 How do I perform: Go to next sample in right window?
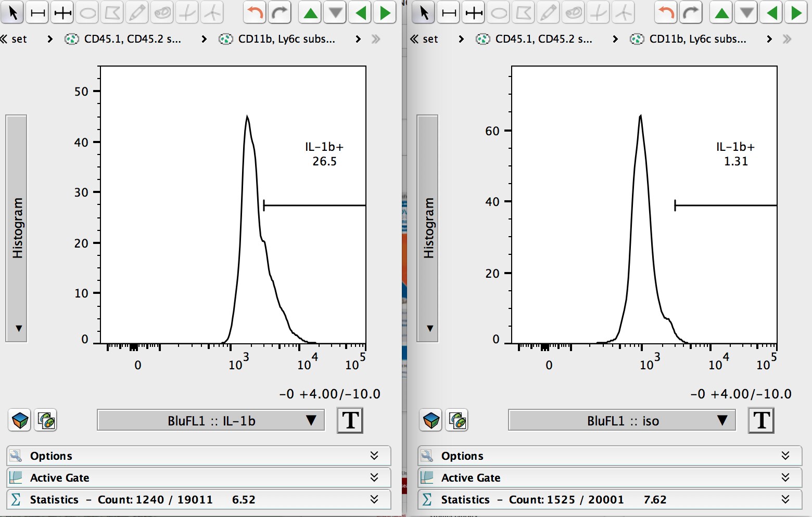pyautogui.click(x=796, y=12)
